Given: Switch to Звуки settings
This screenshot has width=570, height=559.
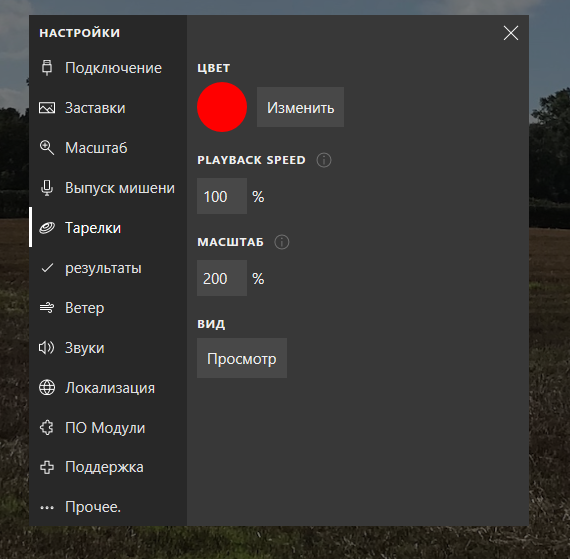Looking at the screenshot, I should pyautogui.click(x=108, y=348).
